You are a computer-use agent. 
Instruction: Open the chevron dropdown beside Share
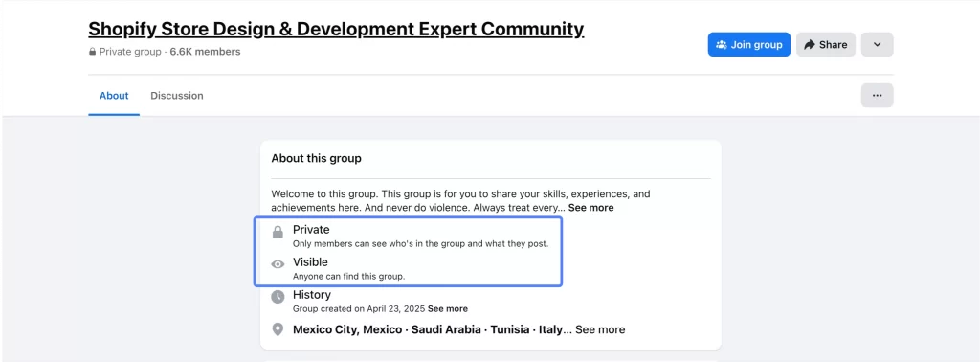tap(877, 44)
